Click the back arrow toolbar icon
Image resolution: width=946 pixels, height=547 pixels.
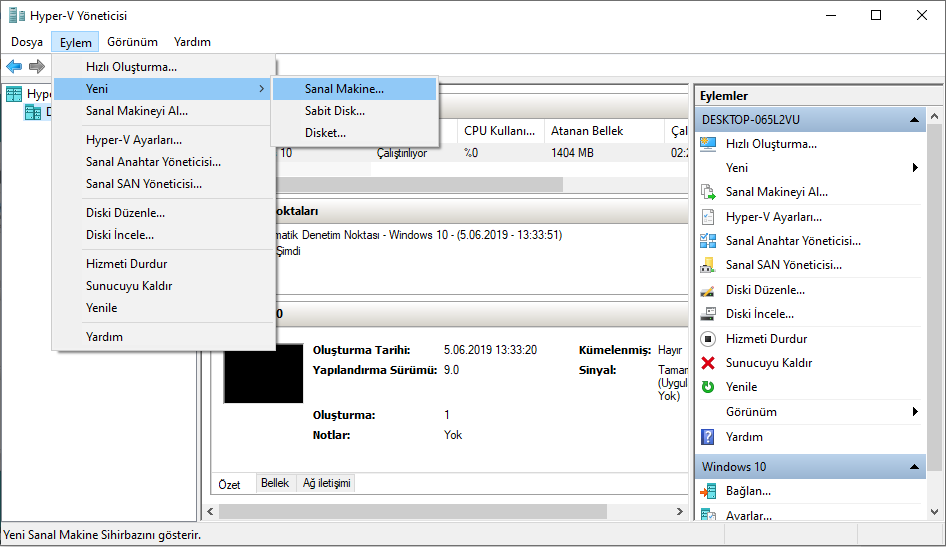click(14, 66)
